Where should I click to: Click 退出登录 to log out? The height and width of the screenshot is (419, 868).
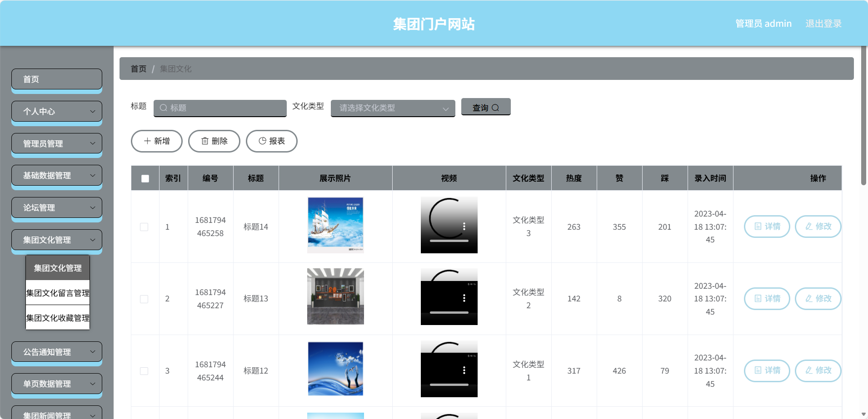click(x=823, y=24)
